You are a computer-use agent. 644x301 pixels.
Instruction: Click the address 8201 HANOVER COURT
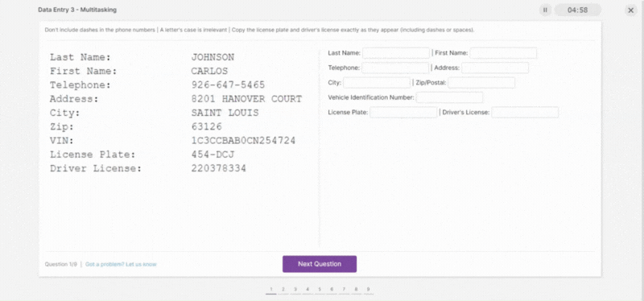click(x=246, y=99)
